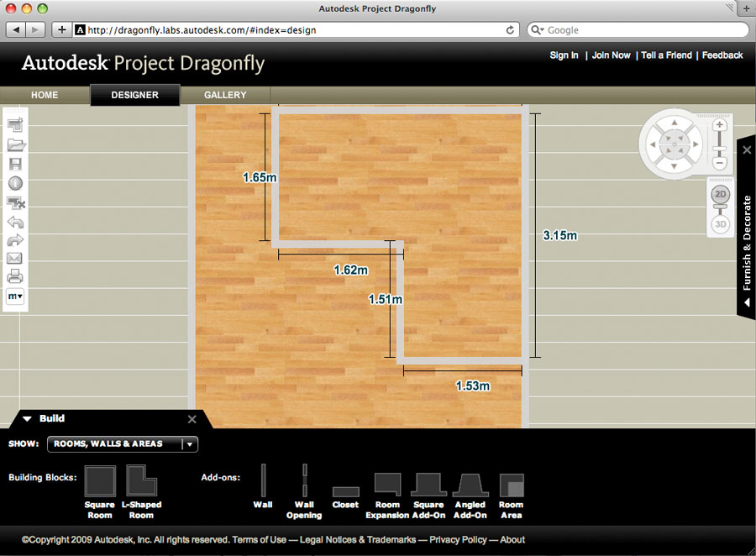Select the Angled Add-On shape
This screenshot has height=556, width=756.
click(x=470, y=496)
